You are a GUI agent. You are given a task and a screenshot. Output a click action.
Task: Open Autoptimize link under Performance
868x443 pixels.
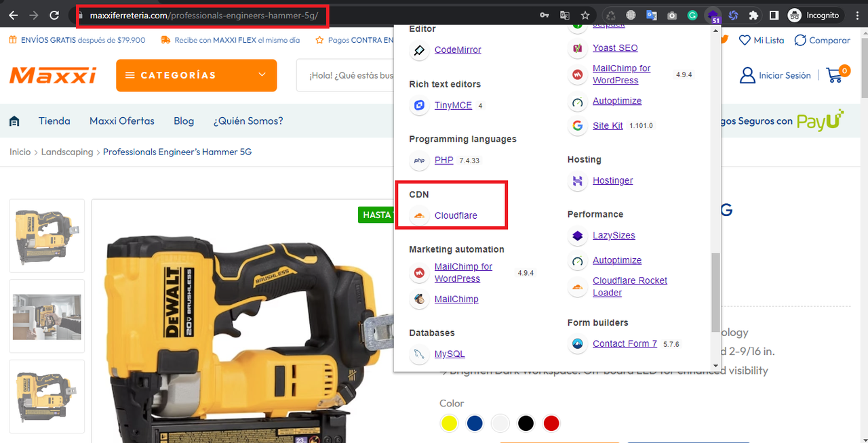(x=617, y=261)
